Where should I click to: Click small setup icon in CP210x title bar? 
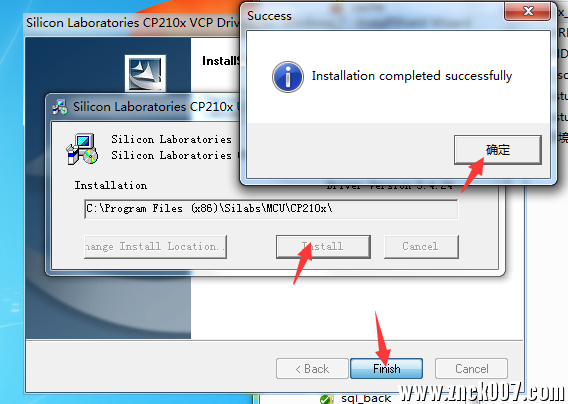point(60,107)
